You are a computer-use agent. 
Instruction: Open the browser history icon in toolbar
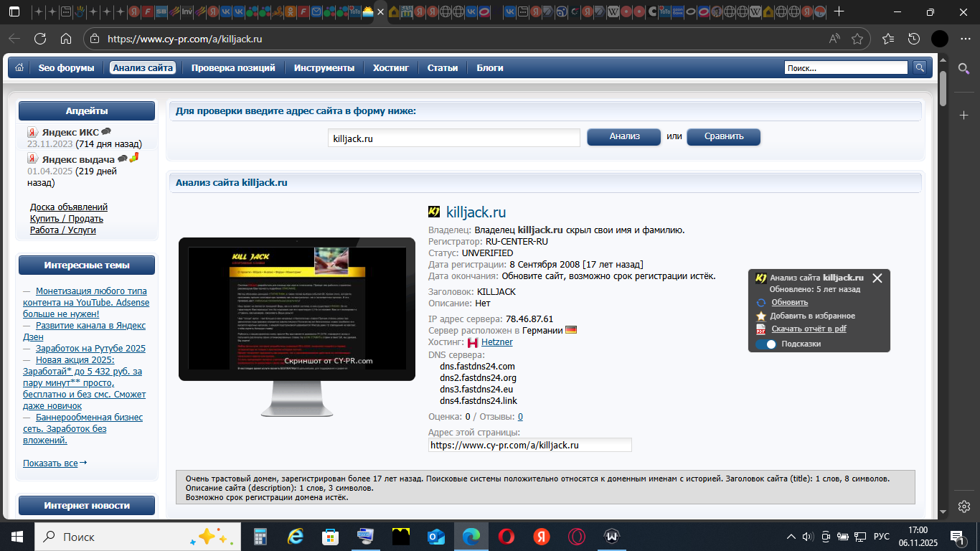pos(913,39)
